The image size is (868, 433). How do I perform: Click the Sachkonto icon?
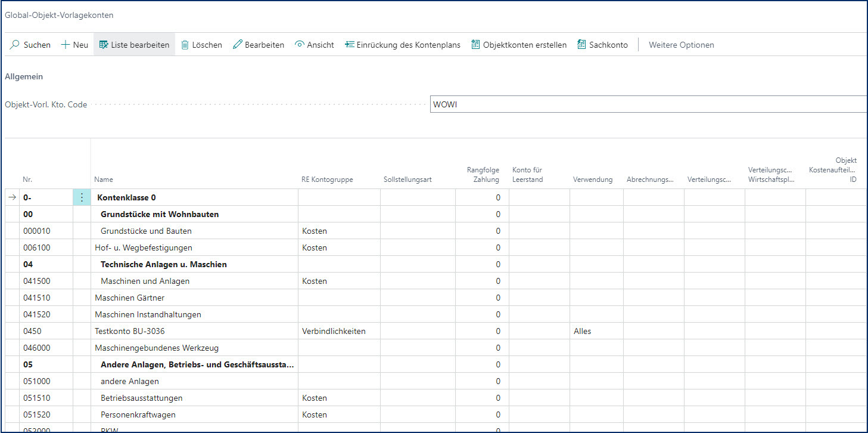[x=581, y=45]
